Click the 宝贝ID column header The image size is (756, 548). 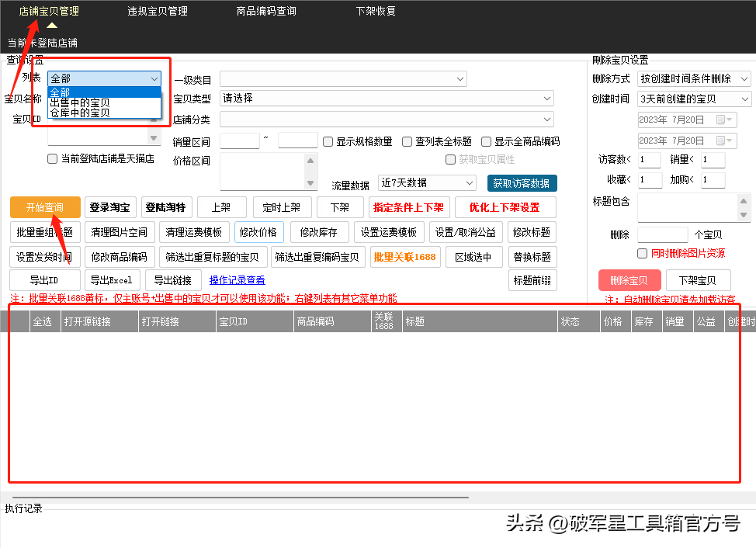pyautogui.click(x=255, y=321)
